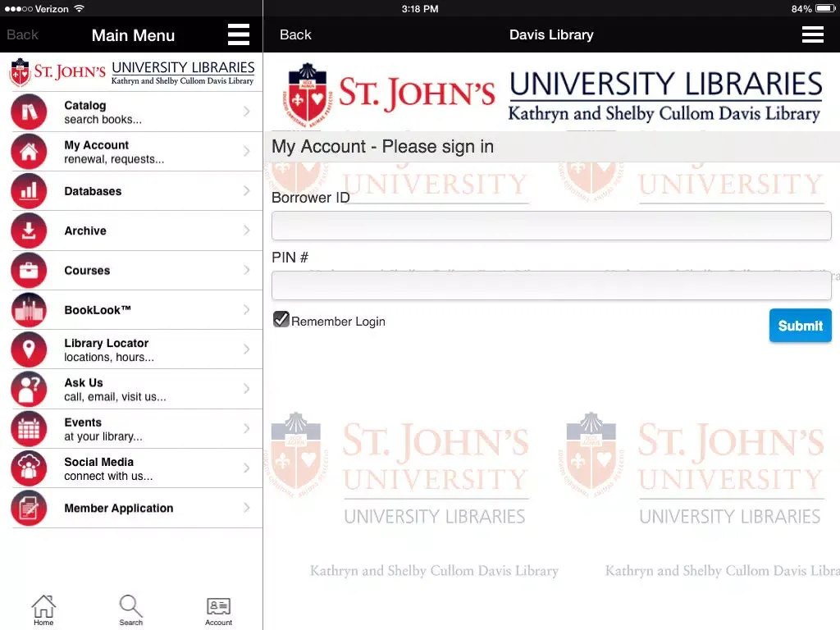Expand the Social Media row chevron
The width and height of the screenshot is (840, 630).
pyautogui.click(x=246, y=468)
